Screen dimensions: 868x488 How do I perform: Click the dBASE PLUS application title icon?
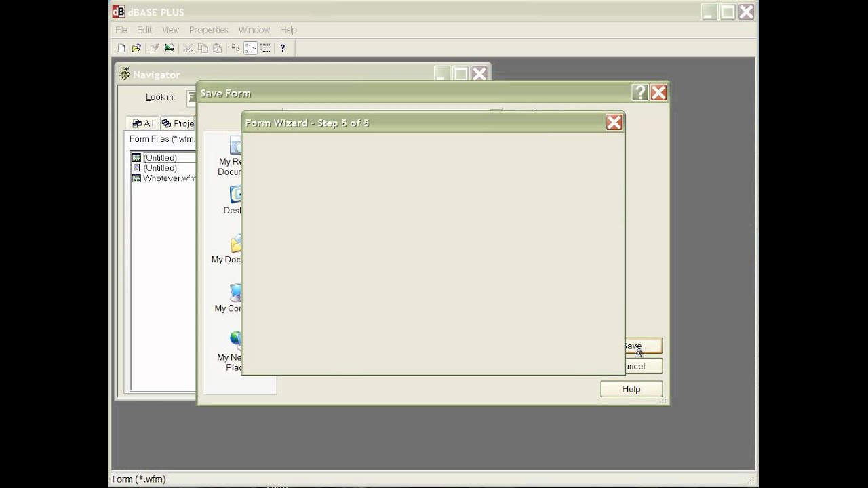pyautogui.click(x=118, y=12)
